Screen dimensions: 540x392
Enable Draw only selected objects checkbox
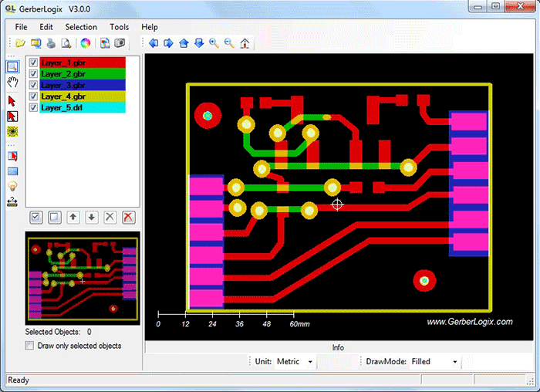29,346
